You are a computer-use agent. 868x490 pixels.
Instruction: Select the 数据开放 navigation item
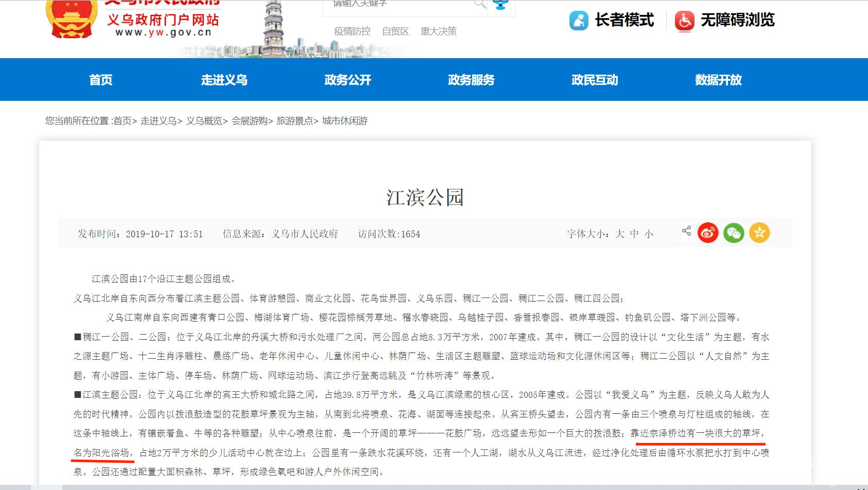click(x=718, y=80)
